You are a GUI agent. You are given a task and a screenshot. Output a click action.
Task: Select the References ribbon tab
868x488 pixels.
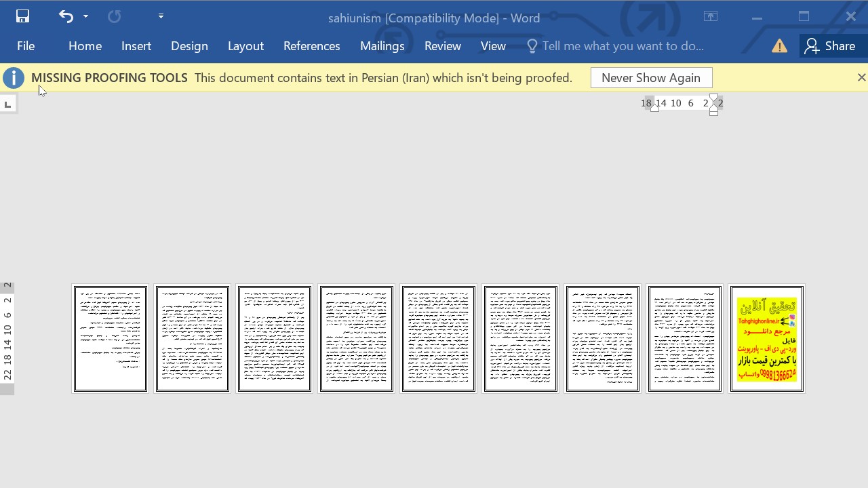pos(312,46)
